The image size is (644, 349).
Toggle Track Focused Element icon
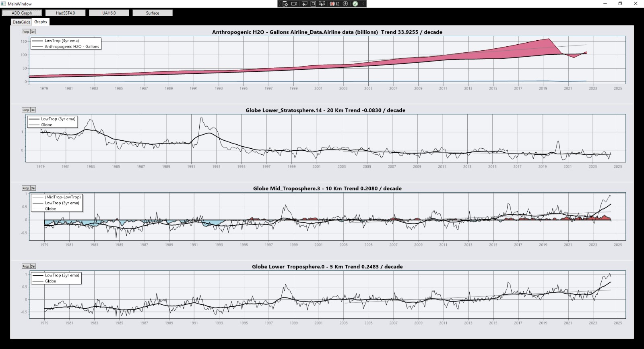click(322, 4)
